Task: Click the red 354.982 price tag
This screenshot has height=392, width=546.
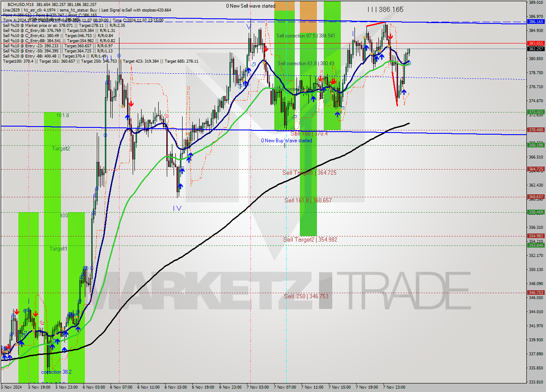Action: [536, 236]
